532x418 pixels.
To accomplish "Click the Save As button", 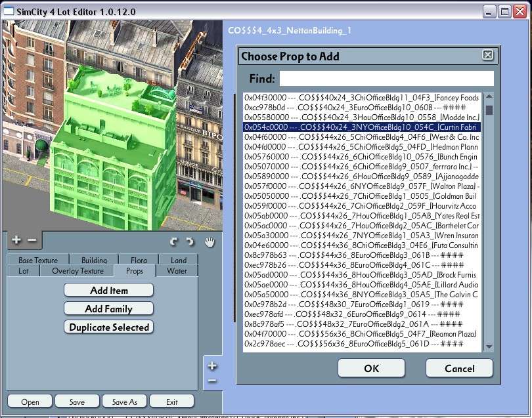I will [x=125, y=402].
